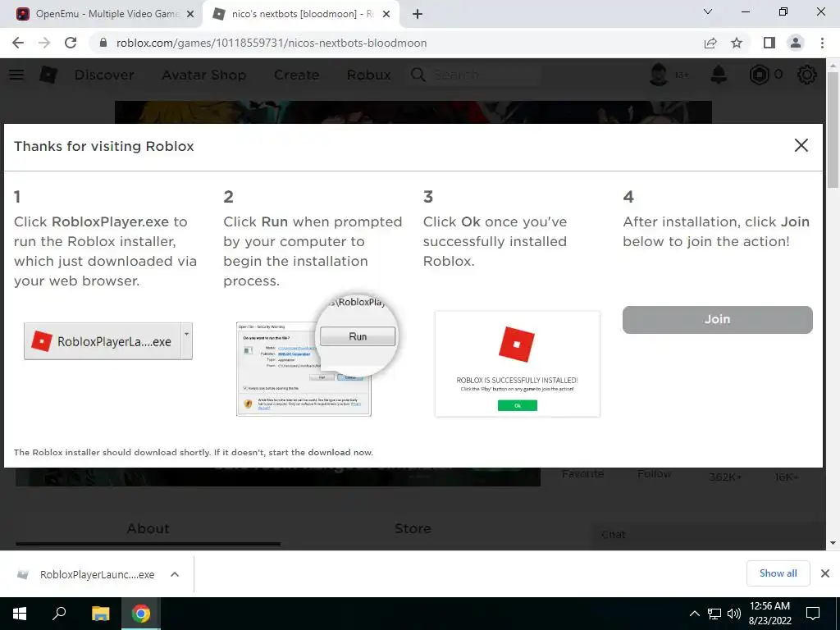Open the tab search chevron
Image resolution: width=840 pixels, height=630 pixels.
point(708,11)
